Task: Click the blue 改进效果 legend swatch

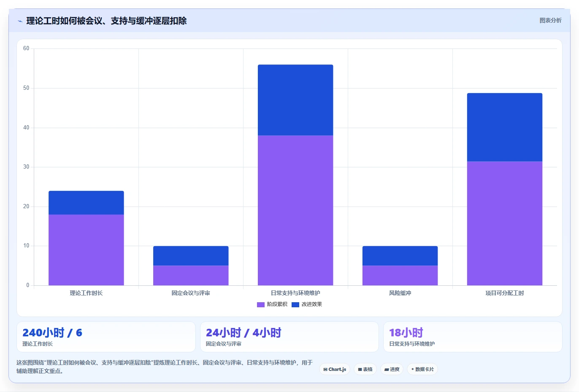Action: 295,304
